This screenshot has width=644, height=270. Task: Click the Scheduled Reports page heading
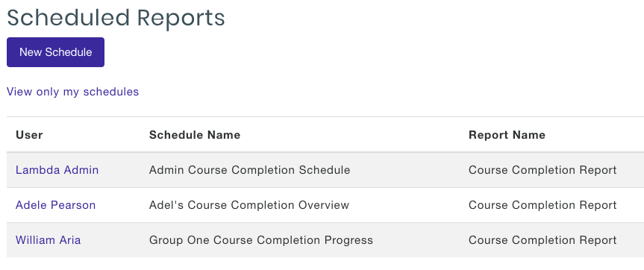point(116,19)
